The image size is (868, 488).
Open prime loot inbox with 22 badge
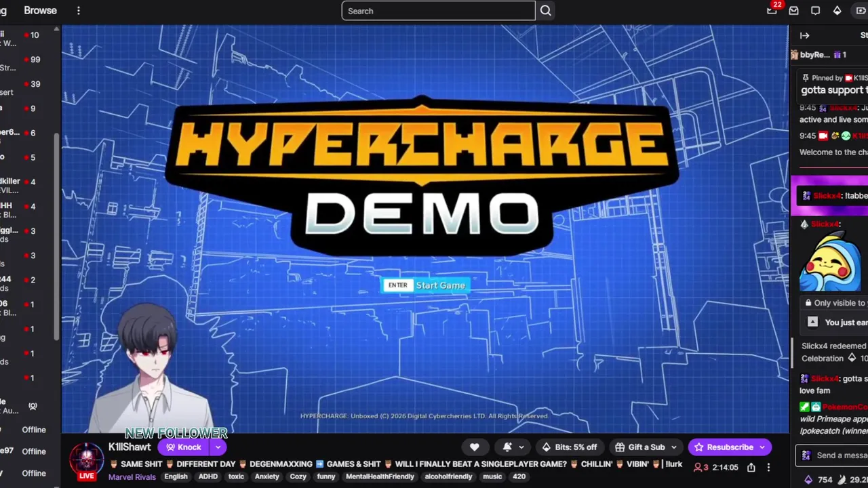pyautogui.click(x=772, y=10)
